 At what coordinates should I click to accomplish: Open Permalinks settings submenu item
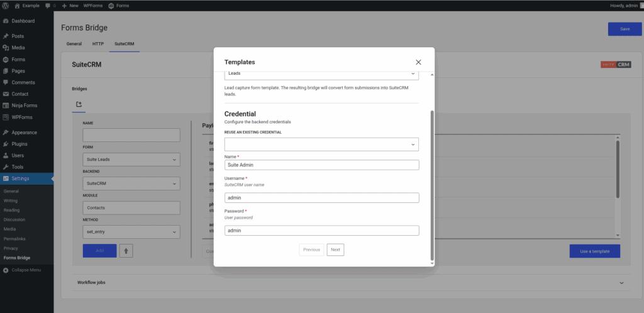13,238
